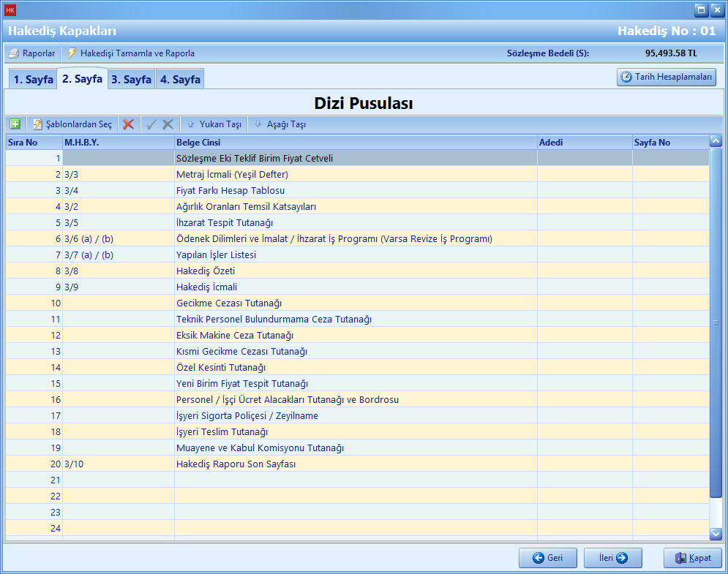
Task: Proceed with the İleri button
Action: (612, 558)
